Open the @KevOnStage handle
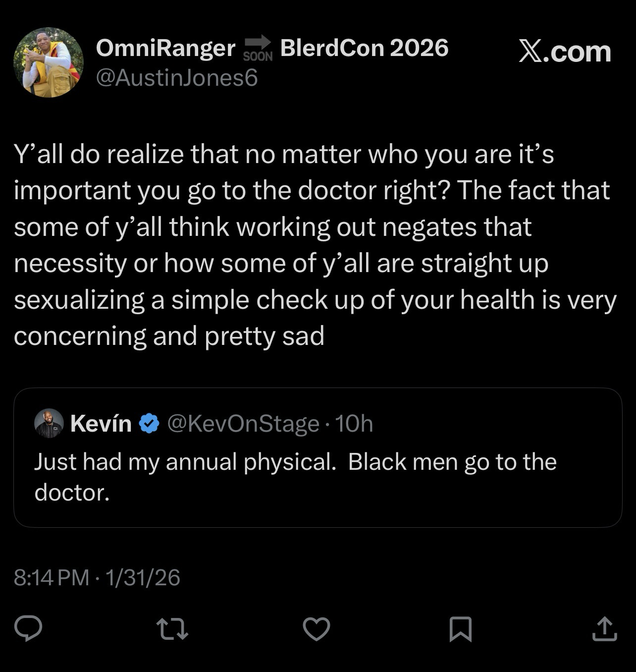 [x=243, y=424]
